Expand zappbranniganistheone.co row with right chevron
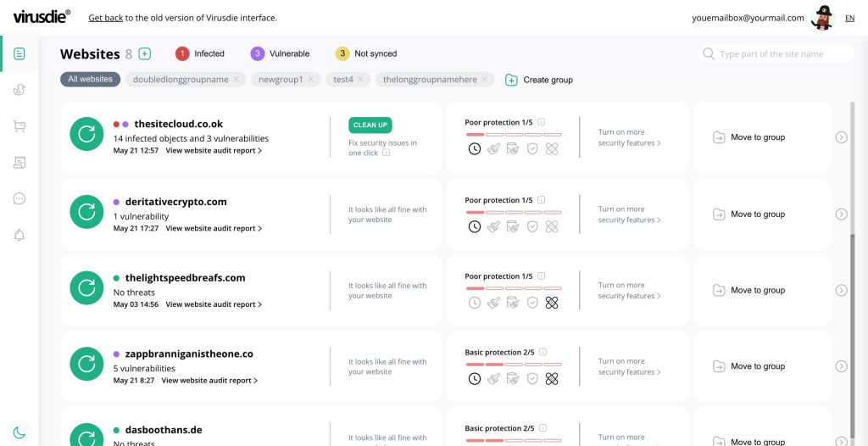 point(842,365)
